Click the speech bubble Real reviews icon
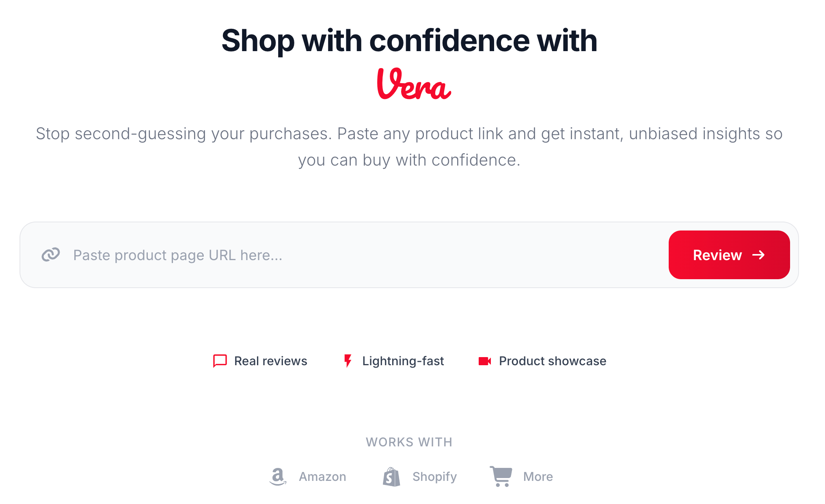The image size is (825, 504). 220,361
